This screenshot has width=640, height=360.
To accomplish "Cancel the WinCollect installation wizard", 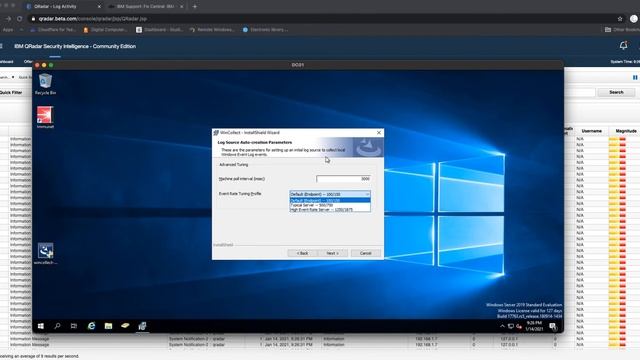I will (365, 253).
